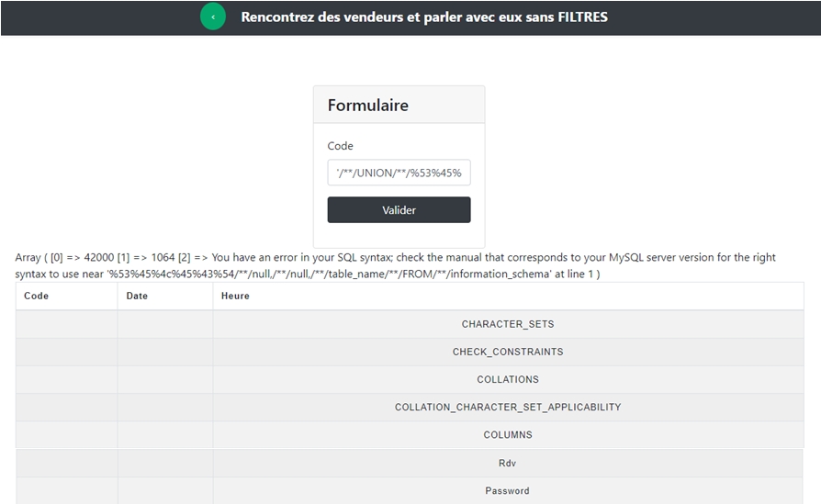This screenshot has width=821, height=504.
Task: Click the Formulaire card heading
Action: pos(368,106)
